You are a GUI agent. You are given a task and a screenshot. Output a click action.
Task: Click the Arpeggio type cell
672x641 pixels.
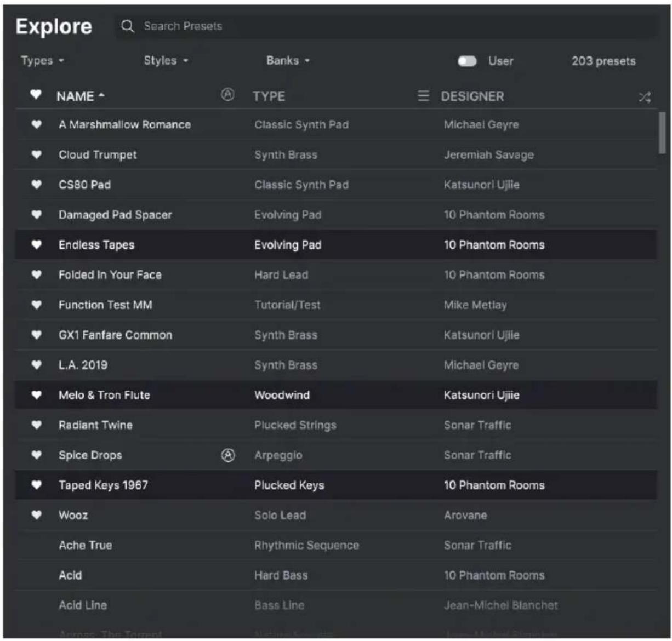[278, 455]
